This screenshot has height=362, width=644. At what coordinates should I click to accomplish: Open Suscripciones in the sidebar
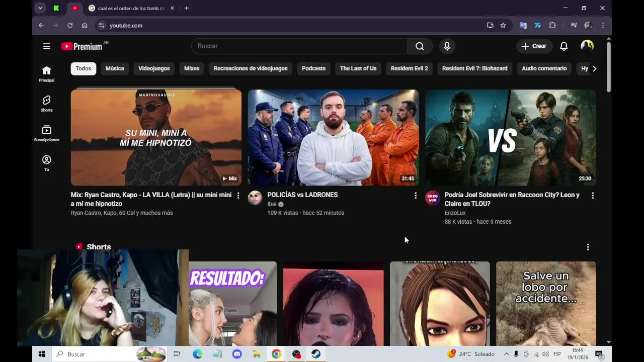(x=46, y=133)
